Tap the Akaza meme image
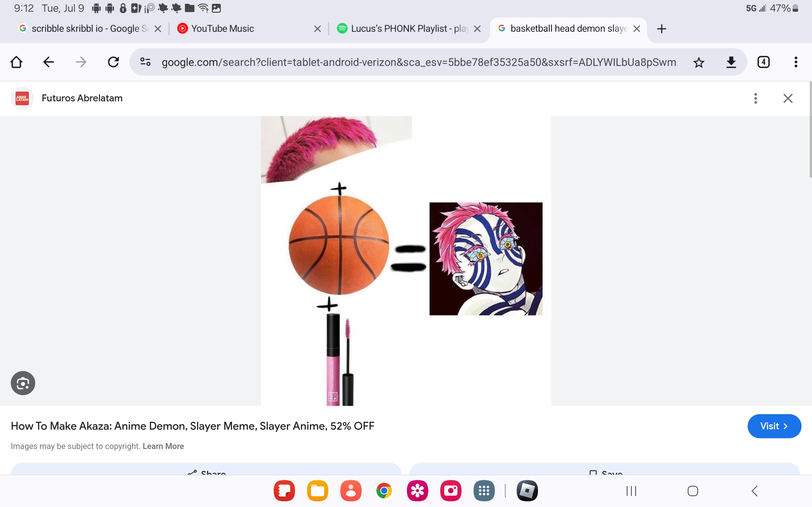The image size is (812, 507). [x=406, y=260]
